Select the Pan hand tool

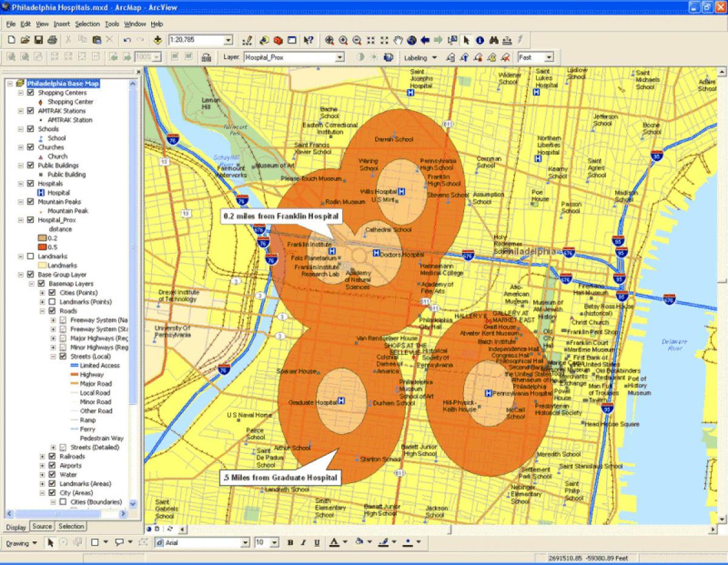398,41
